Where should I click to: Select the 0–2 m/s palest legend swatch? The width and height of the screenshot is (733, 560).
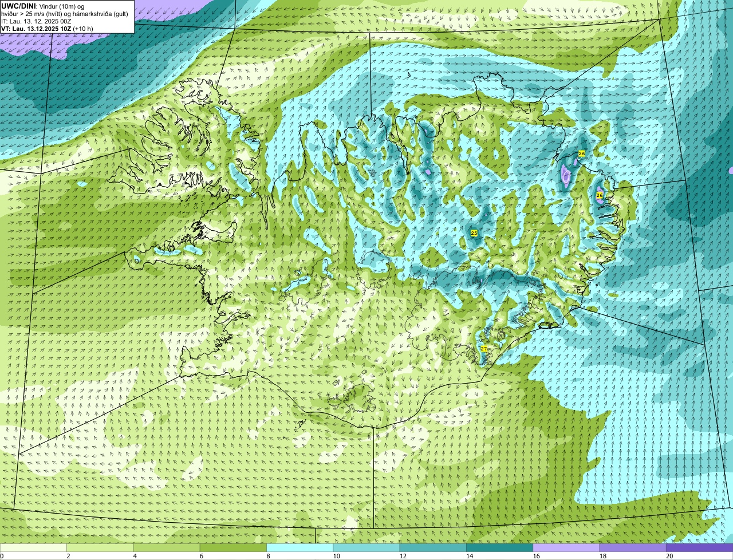tap(33, 547)
